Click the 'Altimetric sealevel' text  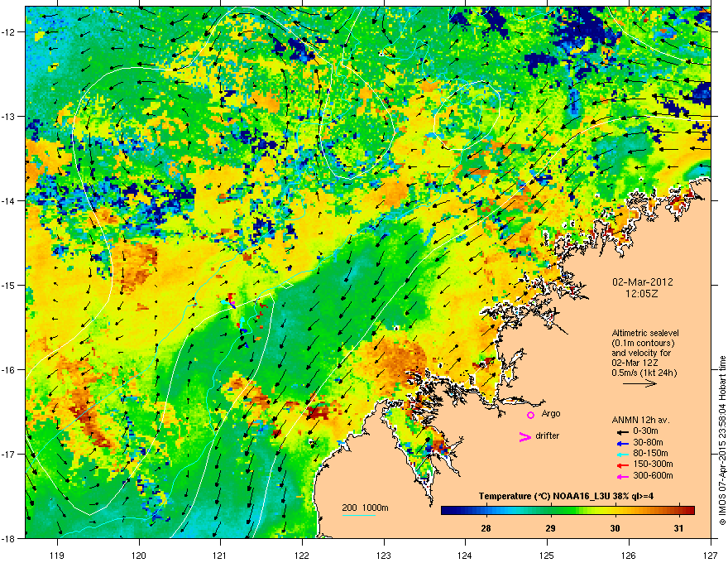(645, 333)
